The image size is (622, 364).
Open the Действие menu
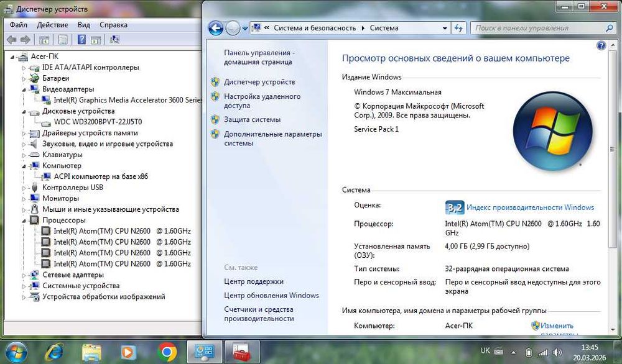(x=52, y=25)
